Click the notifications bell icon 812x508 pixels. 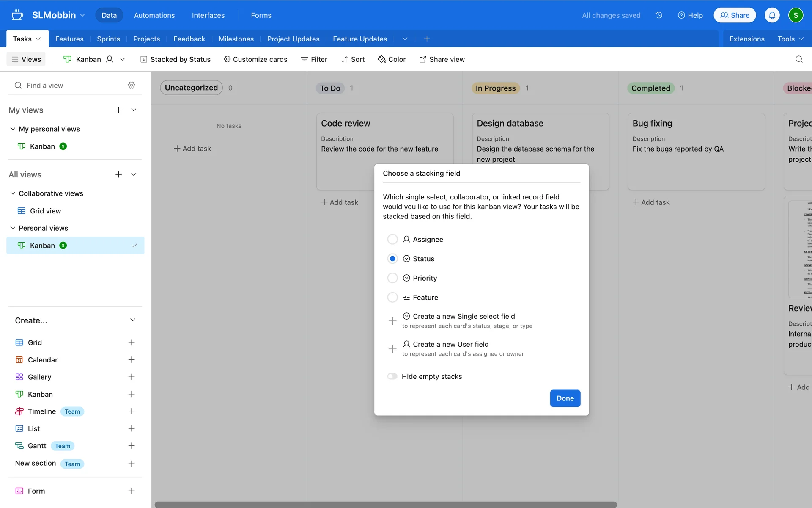(772, 15)
